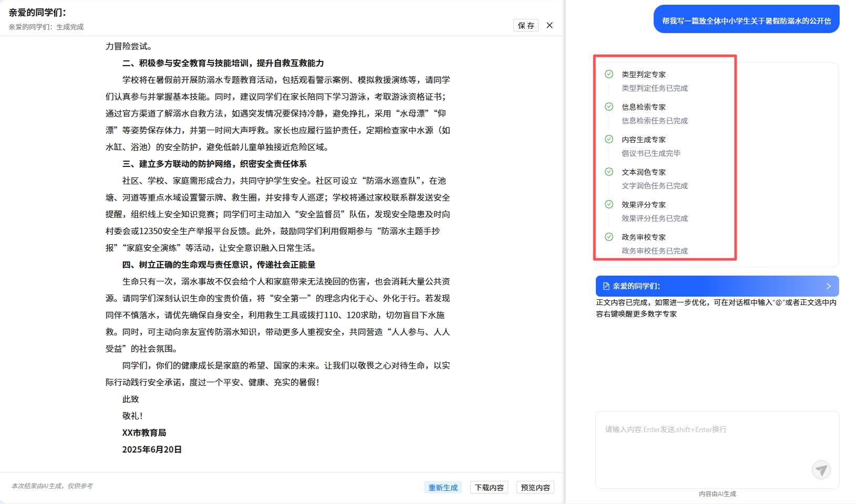This screenshot has width=857, height=504.
Task: Click the 文本润色专家 green check icon
Action: point(609,172)
